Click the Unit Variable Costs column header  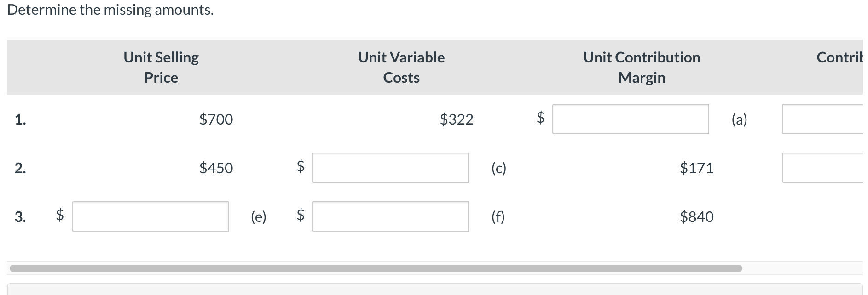click(x=401, y=67)
